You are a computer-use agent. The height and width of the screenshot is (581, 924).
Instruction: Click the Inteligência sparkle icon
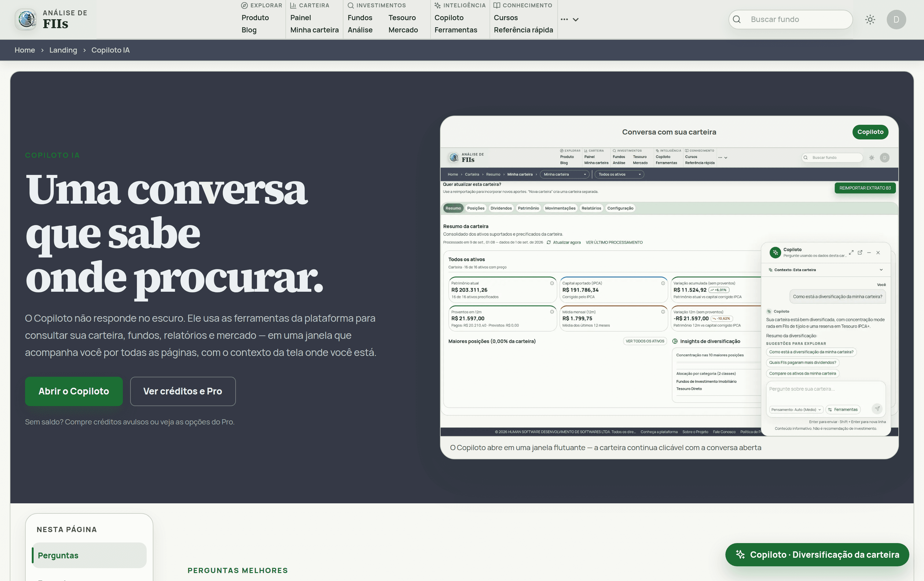[x=438, y=6]
